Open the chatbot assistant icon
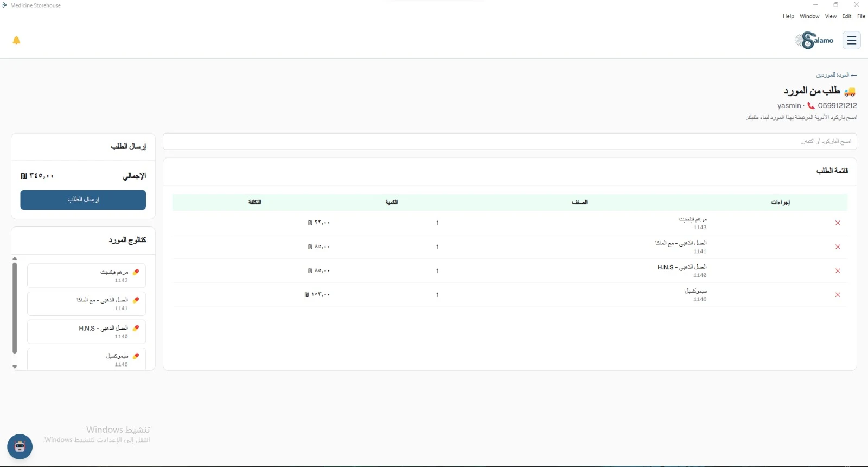Screen dimensions: 868x467 pyautogui.click(x=20, y=447)
